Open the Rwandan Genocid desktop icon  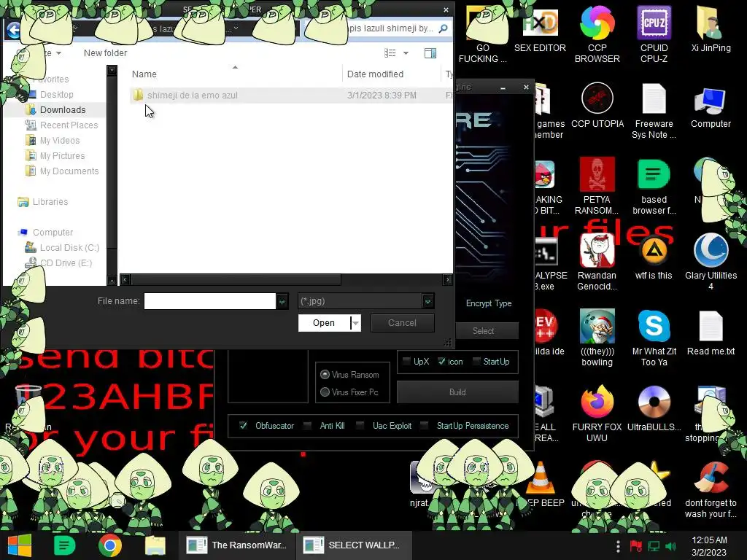pos(597,262)
